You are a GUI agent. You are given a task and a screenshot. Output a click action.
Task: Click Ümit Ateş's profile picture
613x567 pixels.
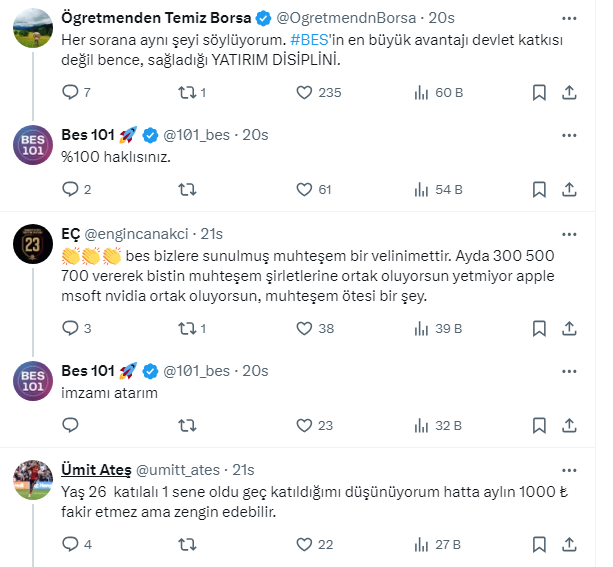[32, 478]
